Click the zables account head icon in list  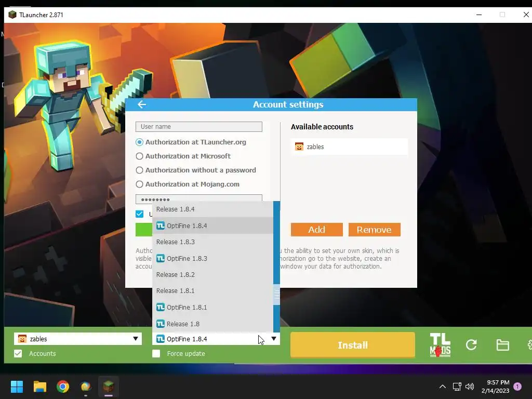coord(299,147)
